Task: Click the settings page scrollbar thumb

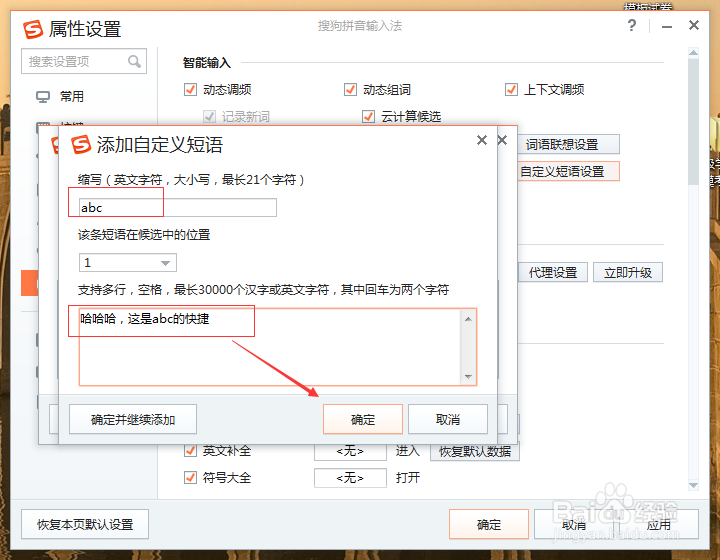Action: (x=693, y=122)
